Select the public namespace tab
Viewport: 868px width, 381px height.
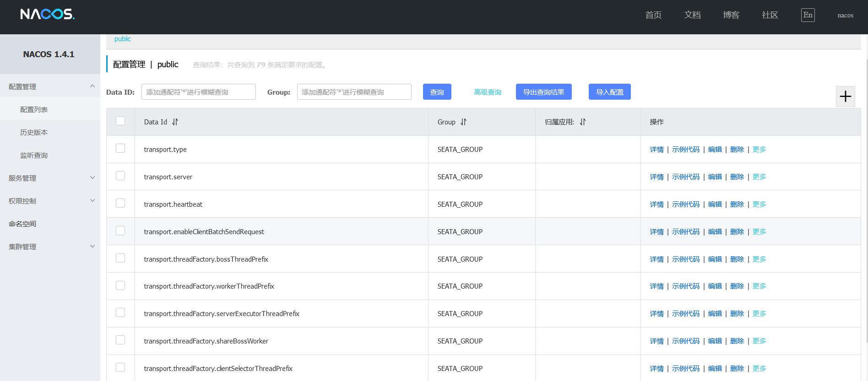pyautogui.click(x=123, y=39)
